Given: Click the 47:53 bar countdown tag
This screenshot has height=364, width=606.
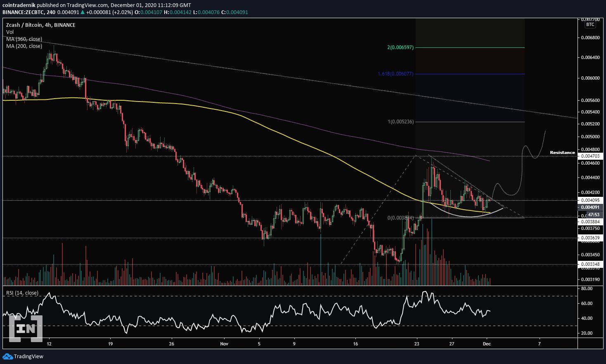Looking at the screenshot, I should pos(593,215).
